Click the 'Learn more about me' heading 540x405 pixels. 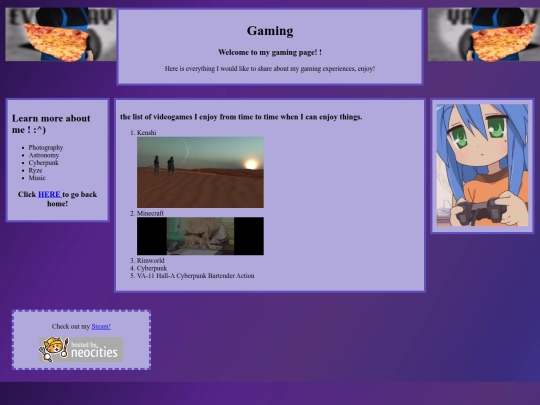pos(51,124)
